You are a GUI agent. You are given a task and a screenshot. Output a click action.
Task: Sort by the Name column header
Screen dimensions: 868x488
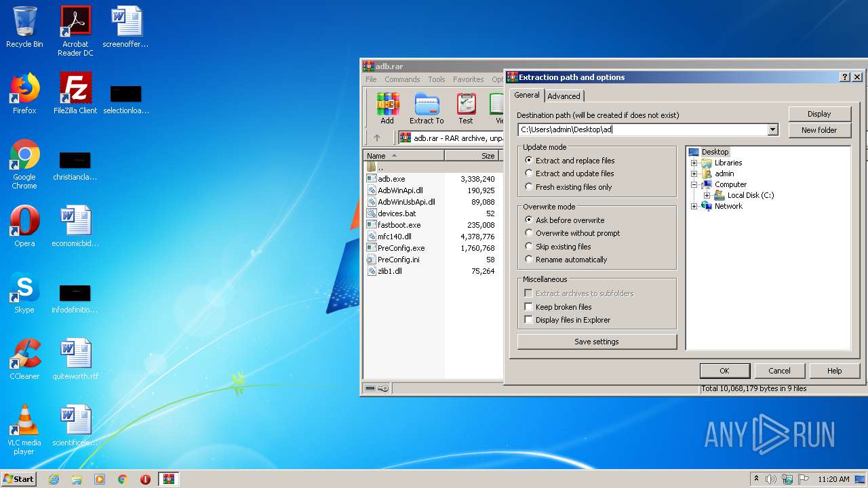(403, 155)
